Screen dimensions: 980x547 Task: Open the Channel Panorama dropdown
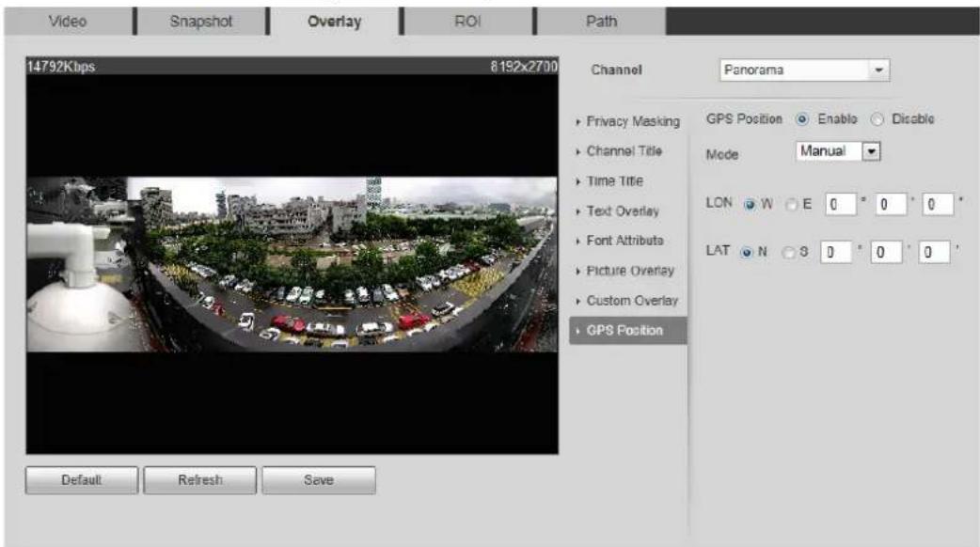pos(804,70)
